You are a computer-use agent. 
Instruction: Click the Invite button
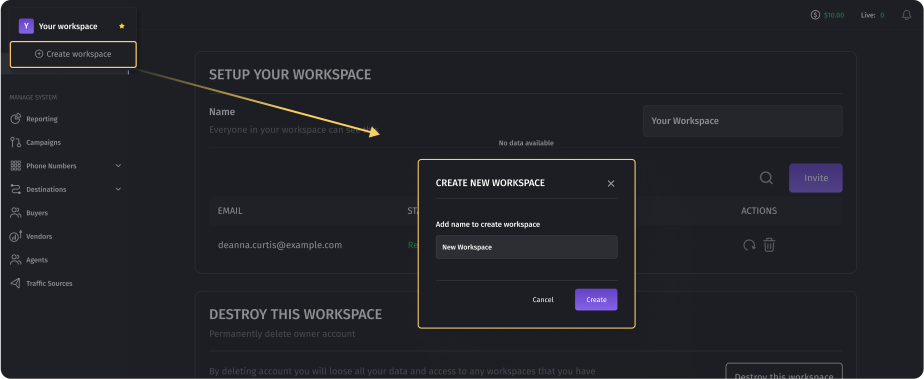[x=816, y=178]
